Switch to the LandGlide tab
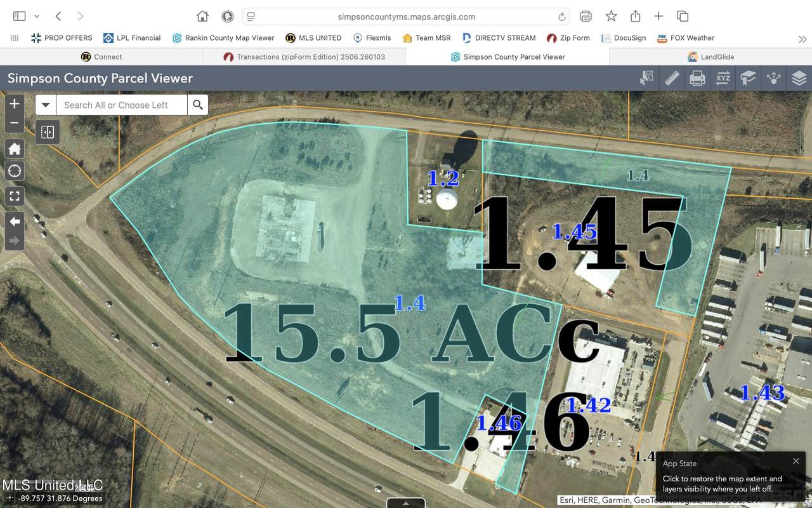The image size is (812, 508). coord(710,57)
